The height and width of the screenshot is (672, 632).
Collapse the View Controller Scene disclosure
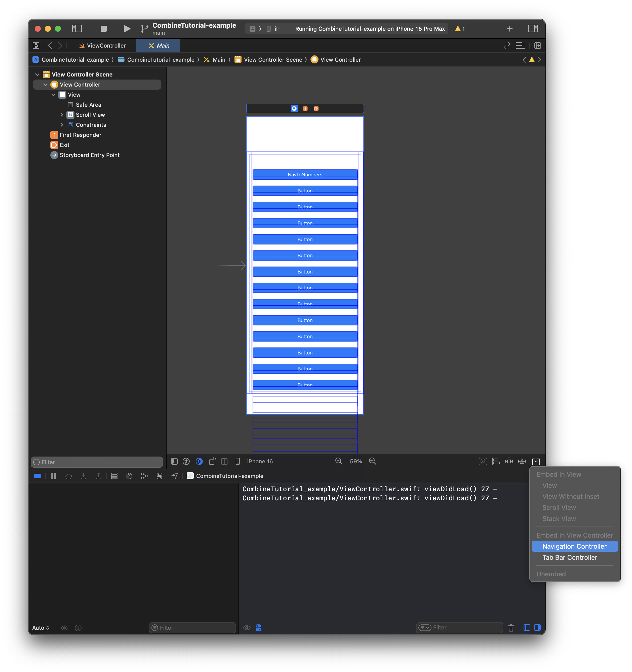coord(37,75)
